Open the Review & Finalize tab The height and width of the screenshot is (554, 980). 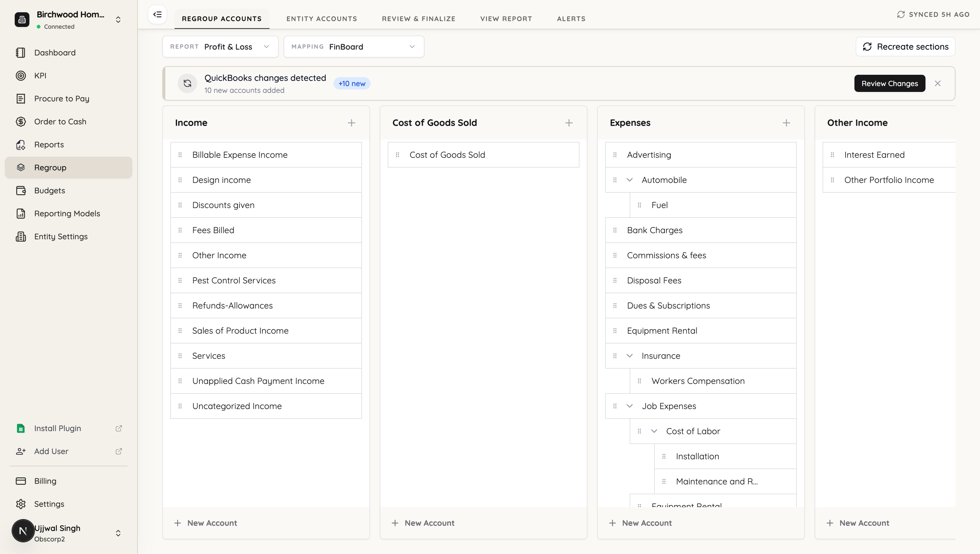click(x=418, y=19)
